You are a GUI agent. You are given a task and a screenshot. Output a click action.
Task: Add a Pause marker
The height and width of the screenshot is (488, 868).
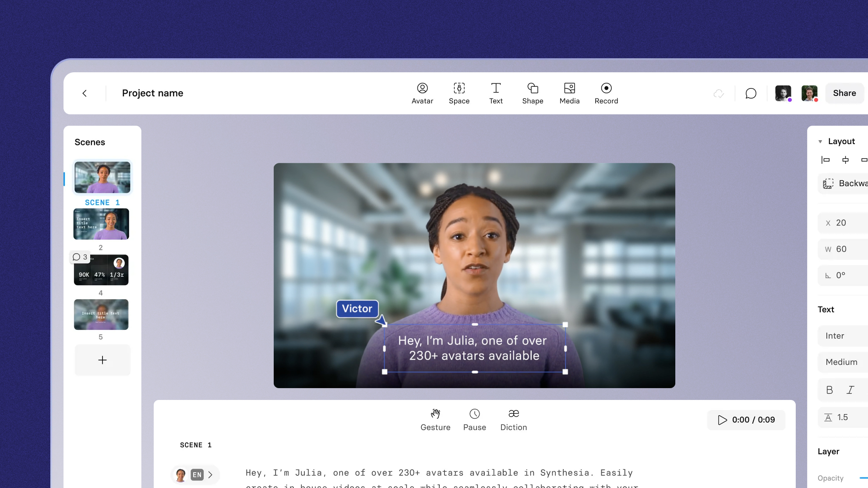[x=475, y=420]
